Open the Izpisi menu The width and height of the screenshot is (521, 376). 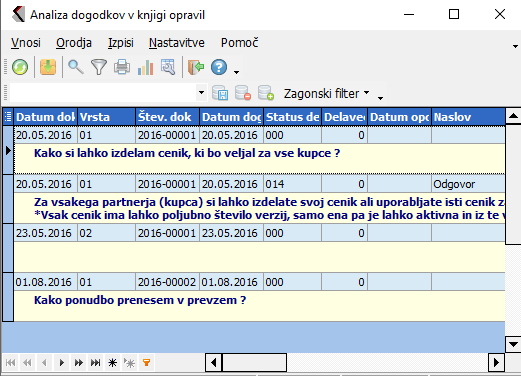click(121, 43)
